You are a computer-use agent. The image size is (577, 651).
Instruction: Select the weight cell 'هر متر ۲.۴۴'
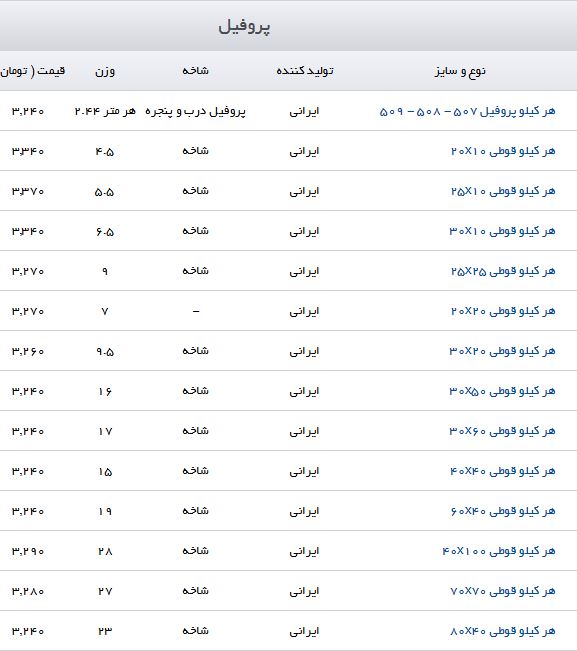point(105,111)
